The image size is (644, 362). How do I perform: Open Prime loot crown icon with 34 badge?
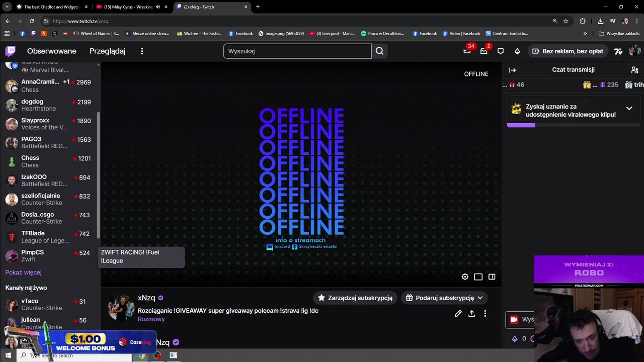(x=467, y=51)
